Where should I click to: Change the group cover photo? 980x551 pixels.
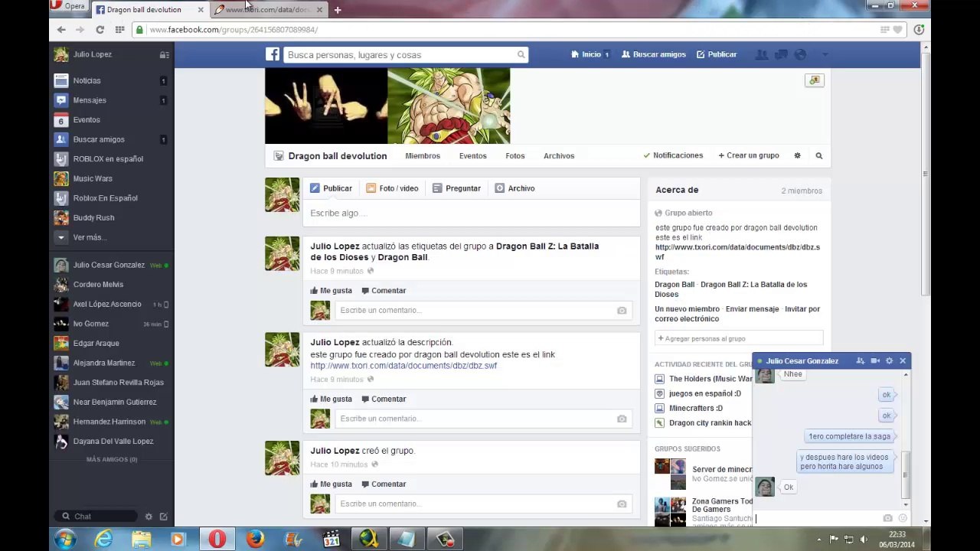pos(814,80)
